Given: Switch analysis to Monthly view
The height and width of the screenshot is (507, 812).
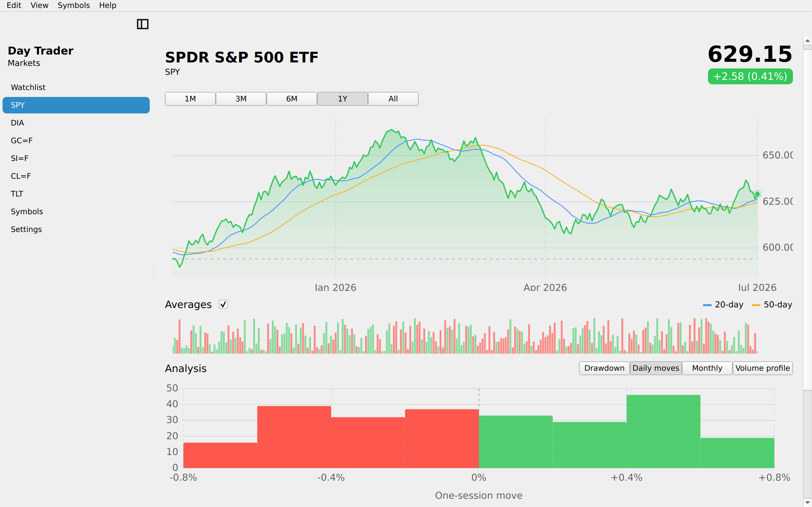Looking at the screenshot, I should (707, 368).
